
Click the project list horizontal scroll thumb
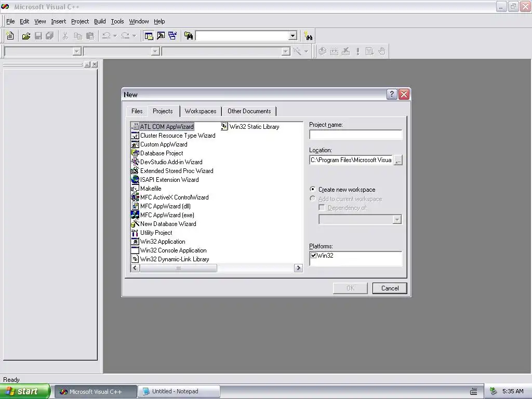(178, 268)
